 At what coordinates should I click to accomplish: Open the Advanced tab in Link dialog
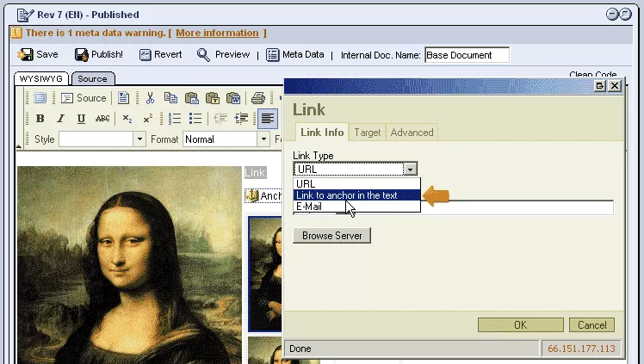point(412,133)
